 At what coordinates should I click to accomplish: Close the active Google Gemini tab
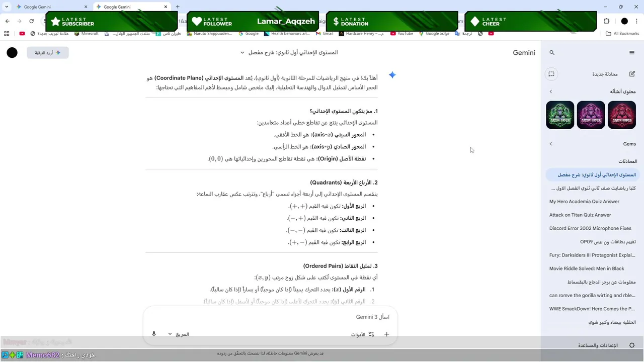[166, 7]
